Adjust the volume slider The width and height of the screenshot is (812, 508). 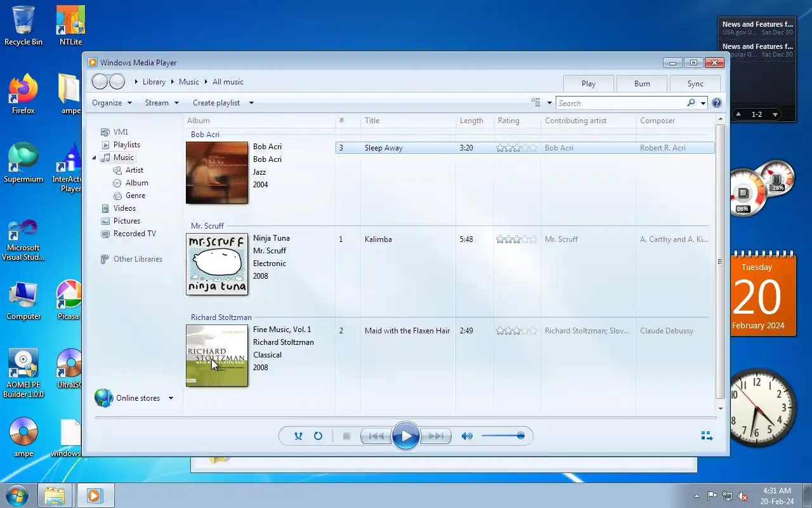(x=502, y=436)
